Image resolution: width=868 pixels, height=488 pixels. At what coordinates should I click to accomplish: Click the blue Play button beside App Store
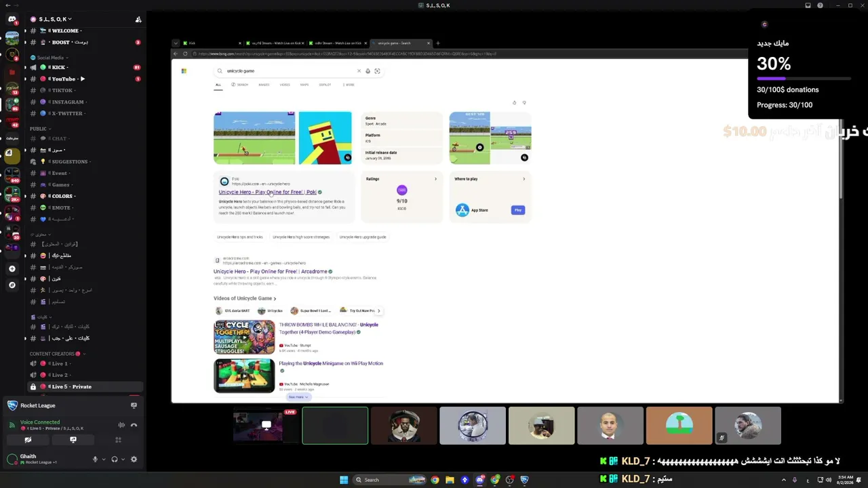pos(518,210)
